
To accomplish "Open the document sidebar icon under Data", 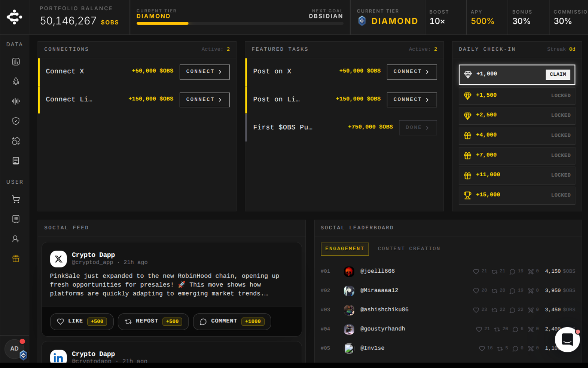I will tap(16, 160).
